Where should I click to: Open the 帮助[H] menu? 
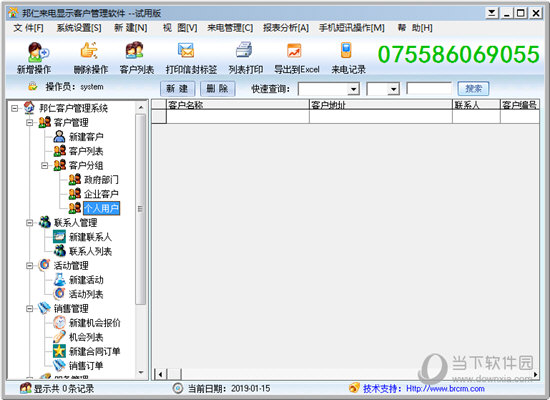(415, 28)
